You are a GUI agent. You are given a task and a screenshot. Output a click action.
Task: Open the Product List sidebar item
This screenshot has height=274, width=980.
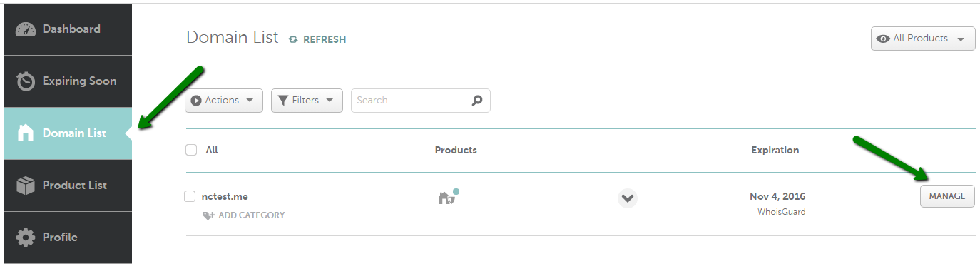68,186
